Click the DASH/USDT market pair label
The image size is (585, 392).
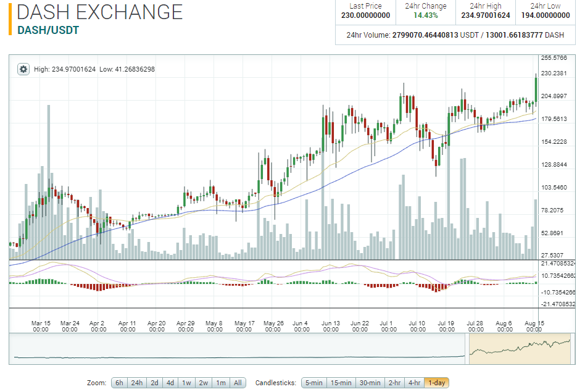click(48, 30)
